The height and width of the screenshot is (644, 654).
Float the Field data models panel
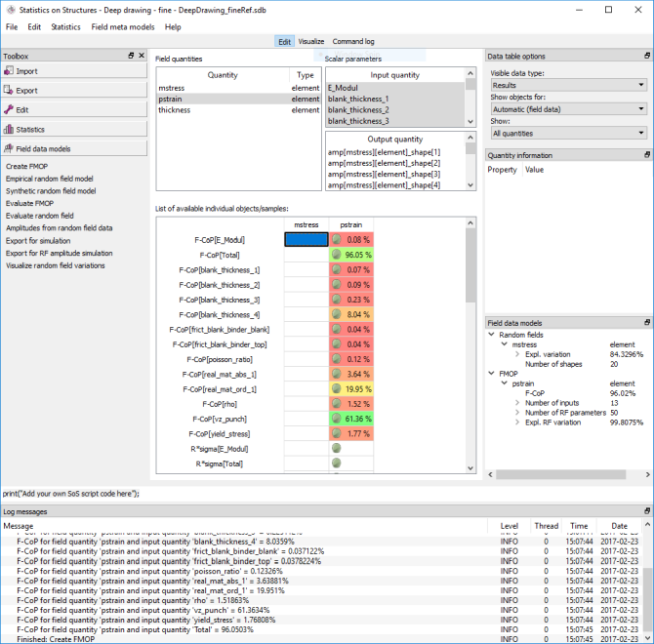point(646,321)
